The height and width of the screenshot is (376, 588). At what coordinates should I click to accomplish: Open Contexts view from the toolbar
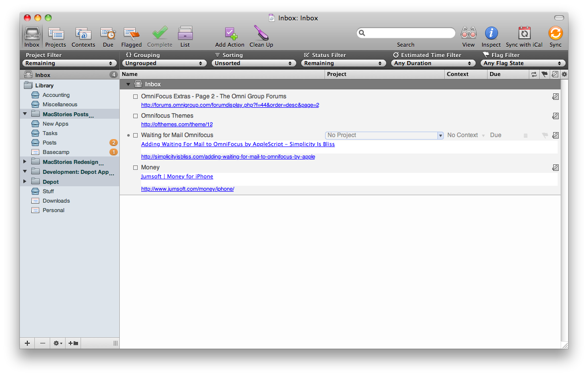pos(83,33)
